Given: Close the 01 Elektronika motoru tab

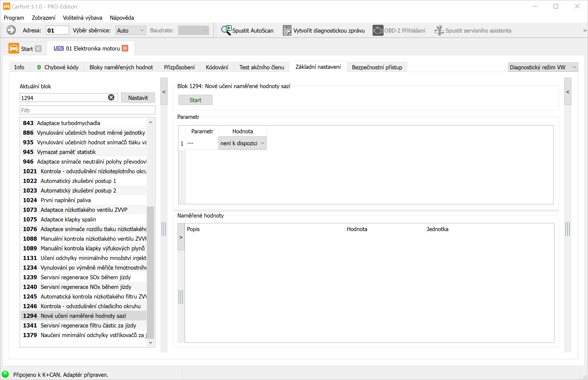Looking at the screenshot, I should click(x=125, y=48).
